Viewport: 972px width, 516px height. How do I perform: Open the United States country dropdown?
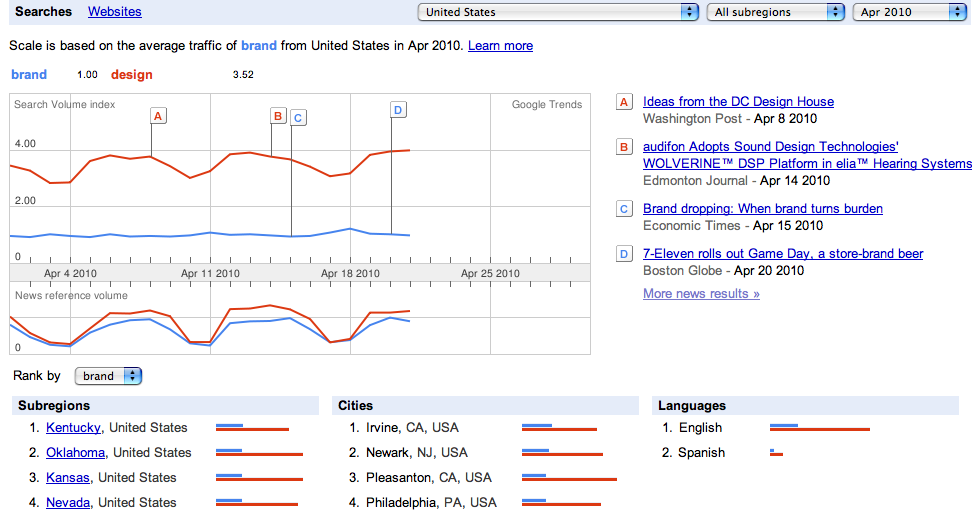(x=558, y=12)
